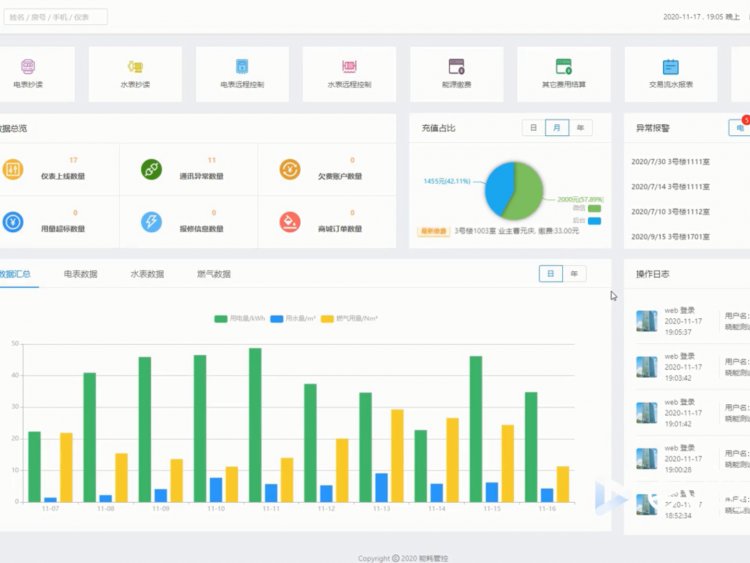Open the 能源缴费 payment icon
Screen dimensions: 750x563
click(456, 67)
